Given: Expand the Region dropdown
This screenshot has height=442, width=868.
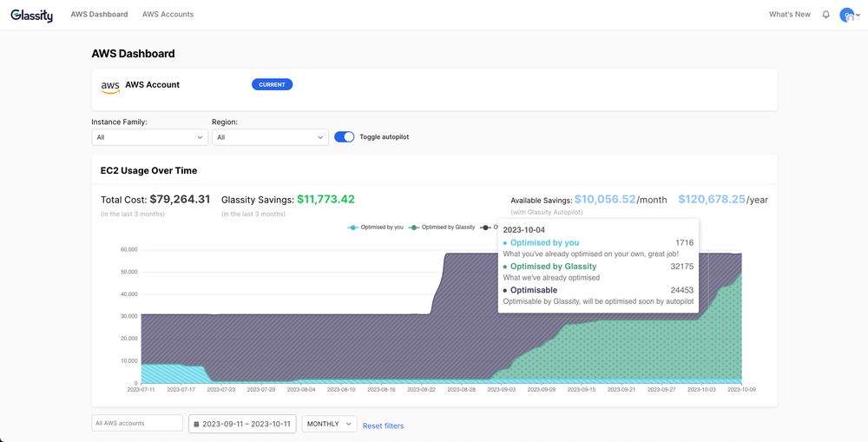Looking at the screenshot, I should [270, 137].
